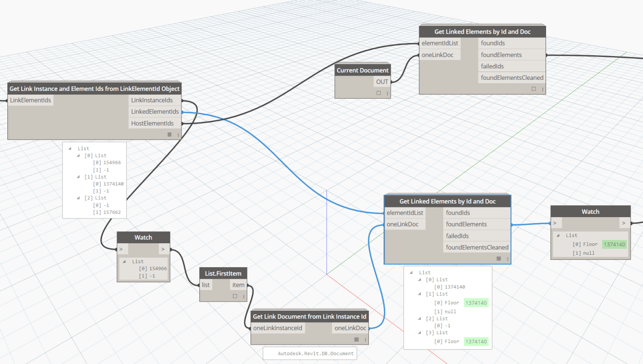Toggle preview checkbox on blue-selected Get Linked Elements node
643x364 pixels.
point(499,258)
